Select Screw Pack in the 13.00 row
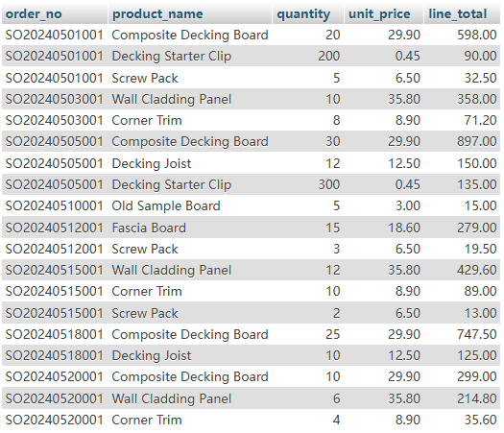Screen dimensions: 504x433 145,313
